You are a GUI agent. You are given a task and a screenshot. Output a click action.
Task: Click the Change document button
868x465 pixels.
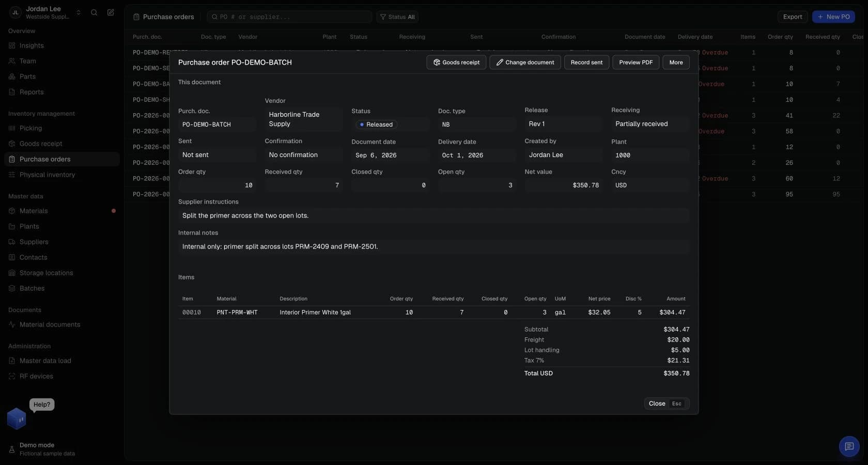click(525, 63)
